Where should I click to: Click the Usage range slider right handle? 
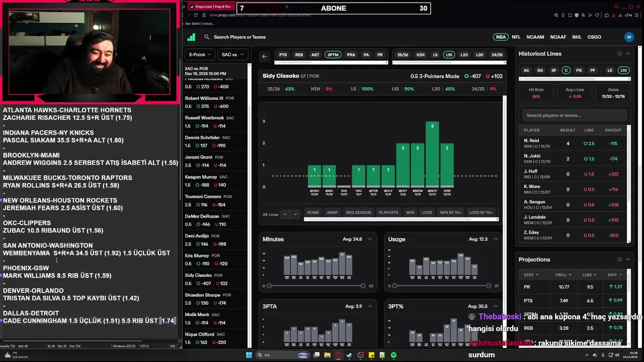(x=489, y=286)
